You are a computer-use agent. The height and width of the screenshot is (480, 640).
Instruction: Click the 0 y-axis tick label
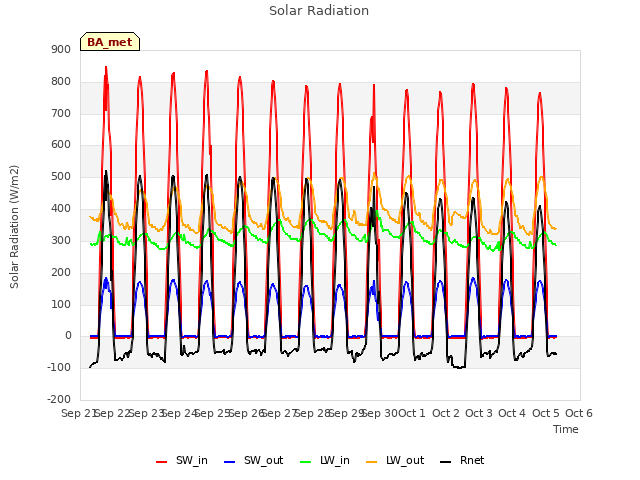[x=68, y=336]
